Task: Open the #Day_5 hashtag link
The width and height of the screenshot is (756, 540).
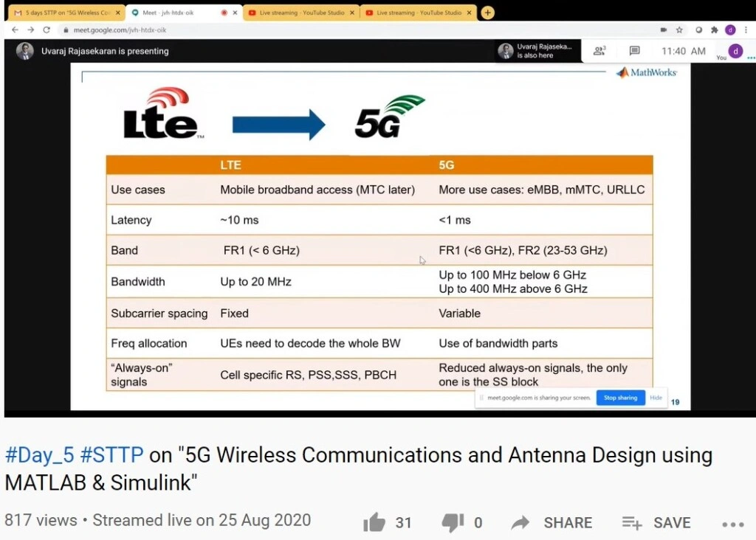Action: 40,454
